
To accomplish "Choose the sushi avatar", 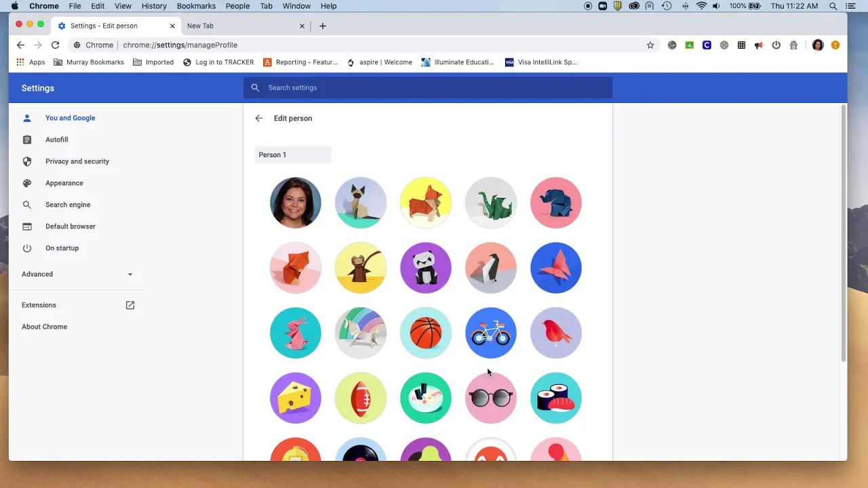I will (556, 398).
